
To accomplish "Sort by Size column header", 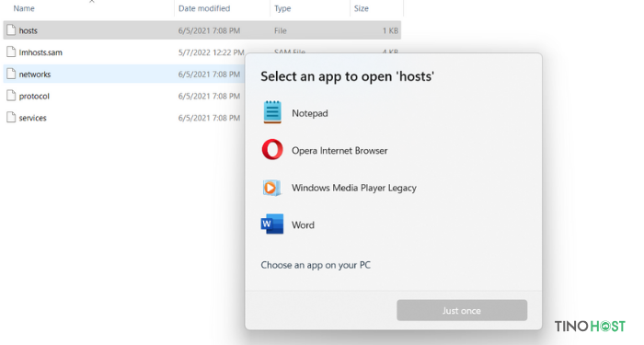I will coord(361,8).
